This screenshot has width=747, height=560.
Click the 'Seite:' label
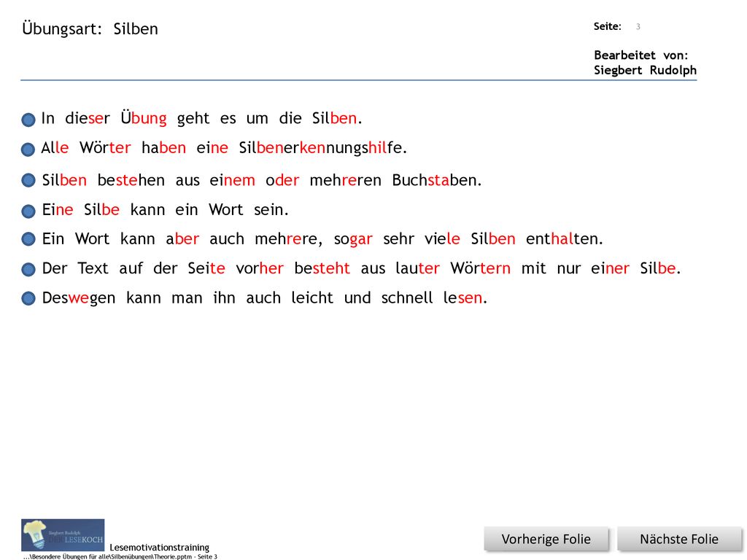[x=608, y=27]
